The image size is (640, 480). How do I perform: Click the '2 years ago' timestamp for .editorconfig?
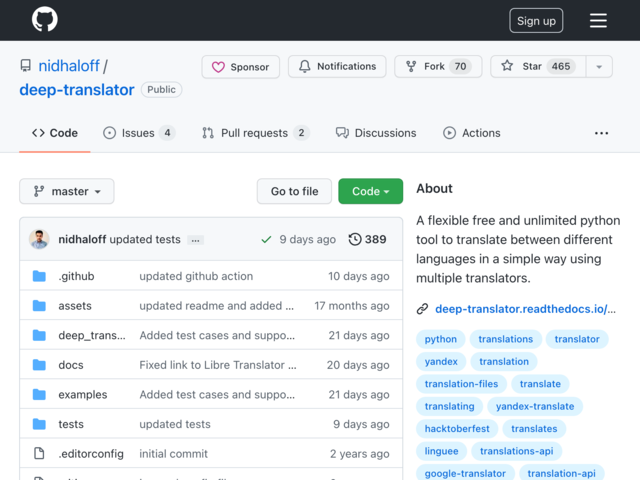(x=360, y=454)
